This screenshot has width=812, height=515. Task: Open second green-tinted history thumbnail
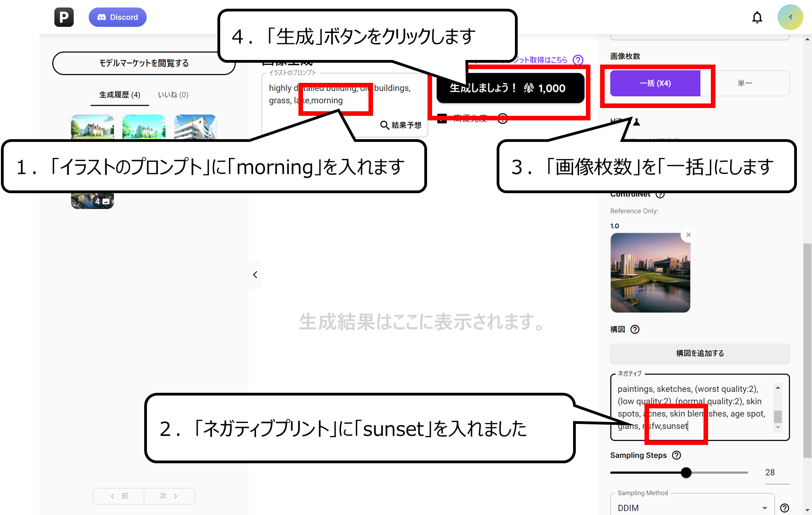(144, 127)
